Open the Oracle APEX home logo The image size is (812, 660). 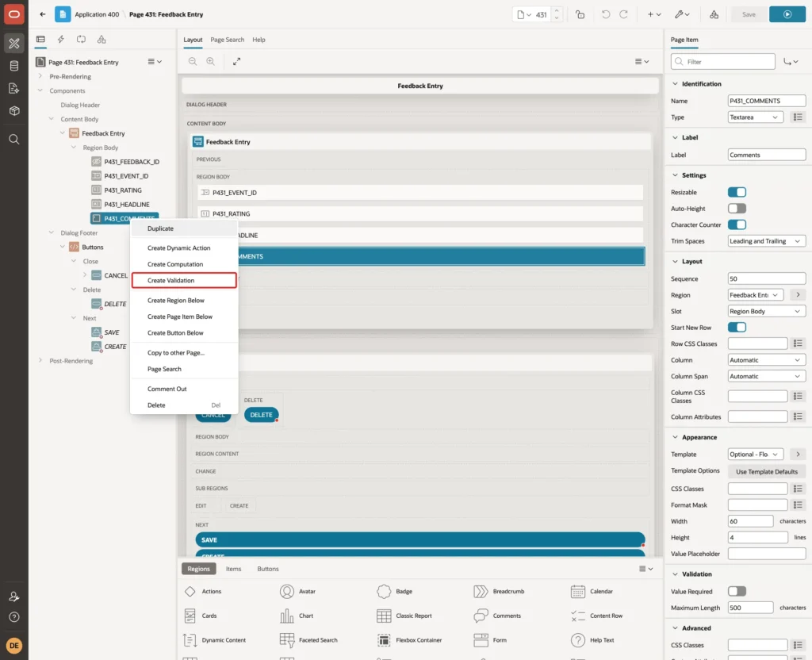pos(14,14)
